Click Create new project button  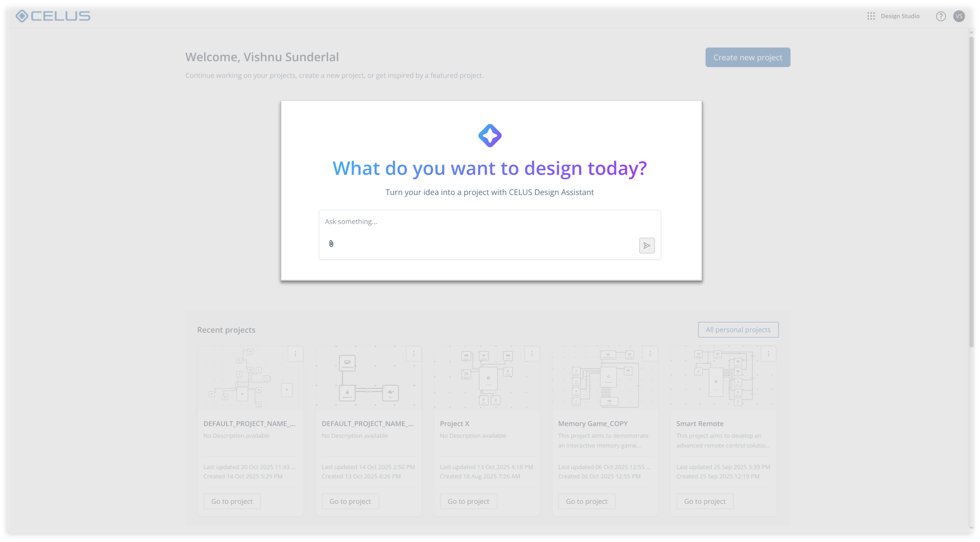tap(747, 57)
